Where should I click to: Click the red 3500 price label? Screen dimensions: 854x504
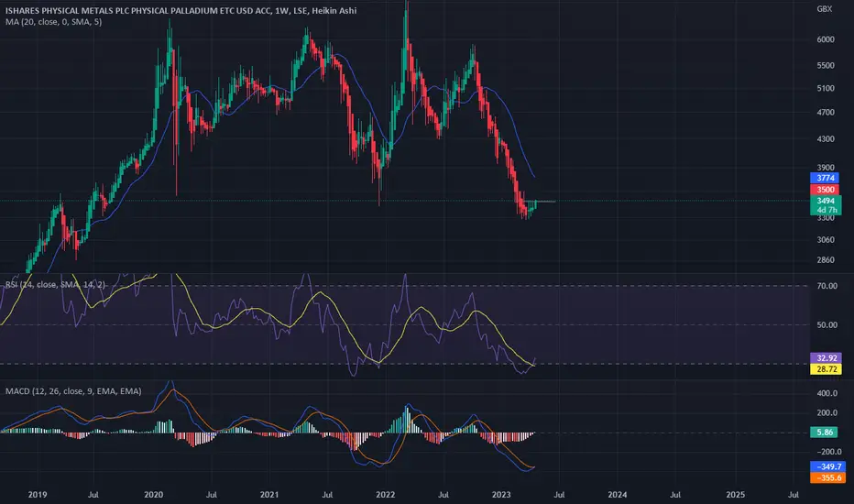coord(825,190)
